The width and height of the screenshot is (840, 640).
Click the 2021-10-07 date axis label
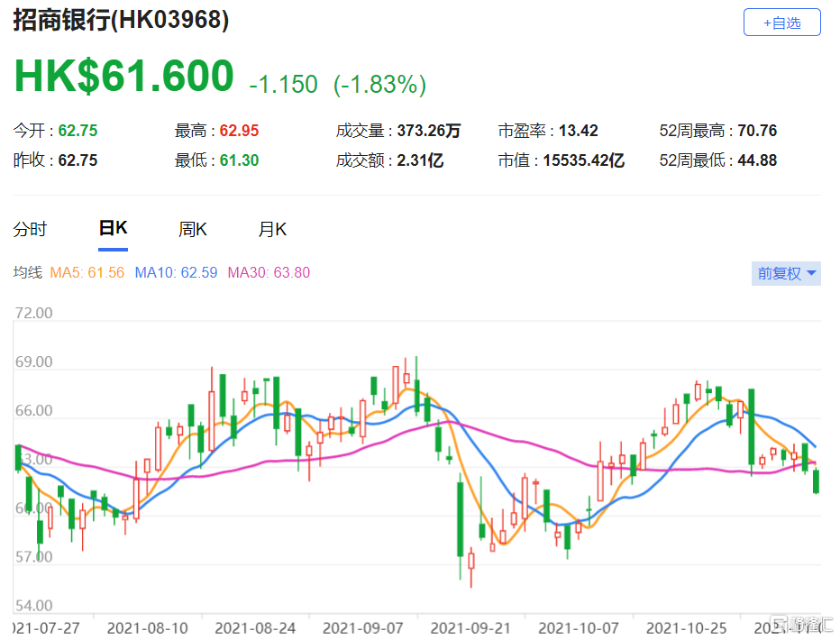click(x=578, y=628)
